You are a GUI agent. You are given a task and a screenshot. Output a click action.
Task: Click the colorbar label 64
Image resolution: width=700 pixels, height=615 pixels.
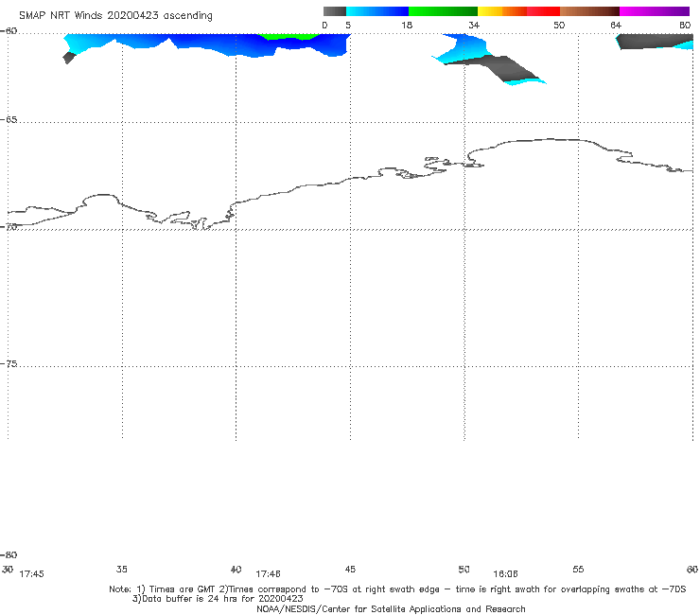tap(616, 26)
